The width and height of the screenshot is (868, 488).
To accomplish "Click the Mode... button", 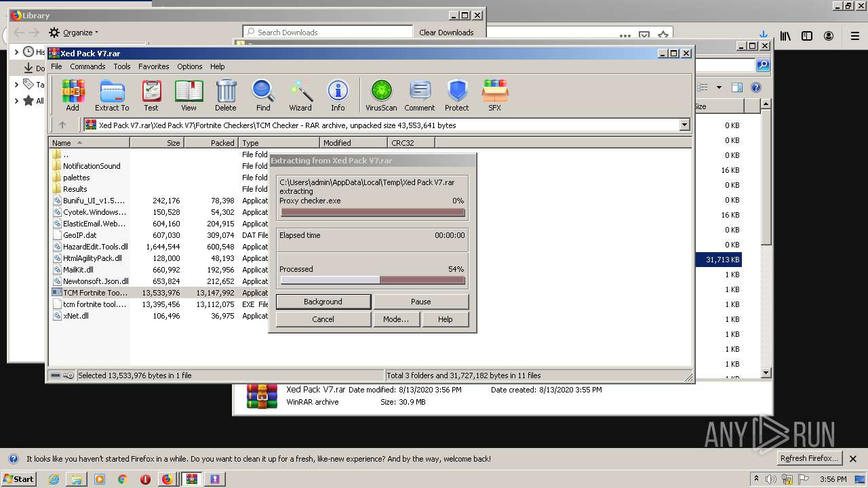I will point(396,319).
